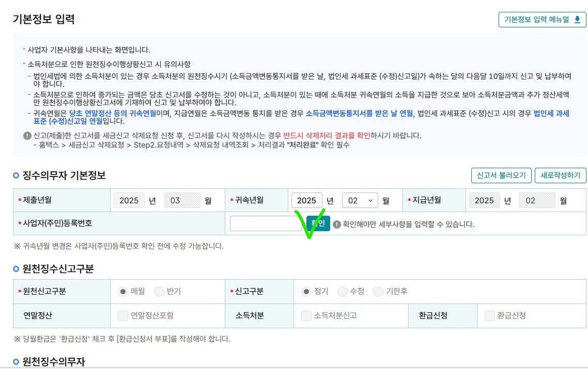Click the 새로작성하기 button
The height and width of the screenshot is (369, 588).
(560, 175)
